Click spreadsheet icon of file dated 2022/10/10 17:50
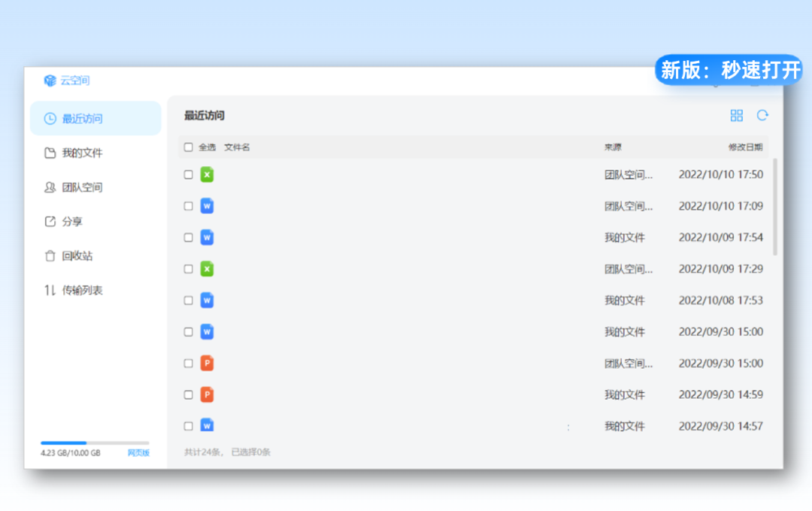Viewport: 812px width, 511px height. (208, 175)
